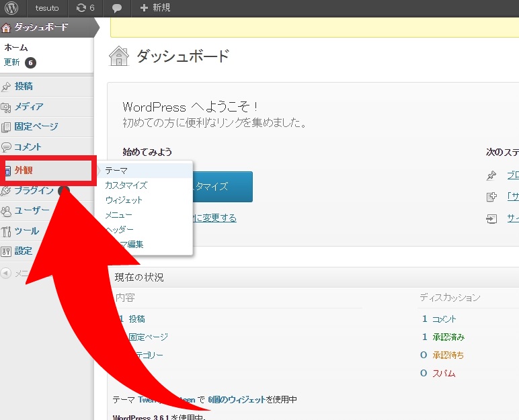
Task: Click the ツール tools icon in sidebar
Action: click(7, 231)
